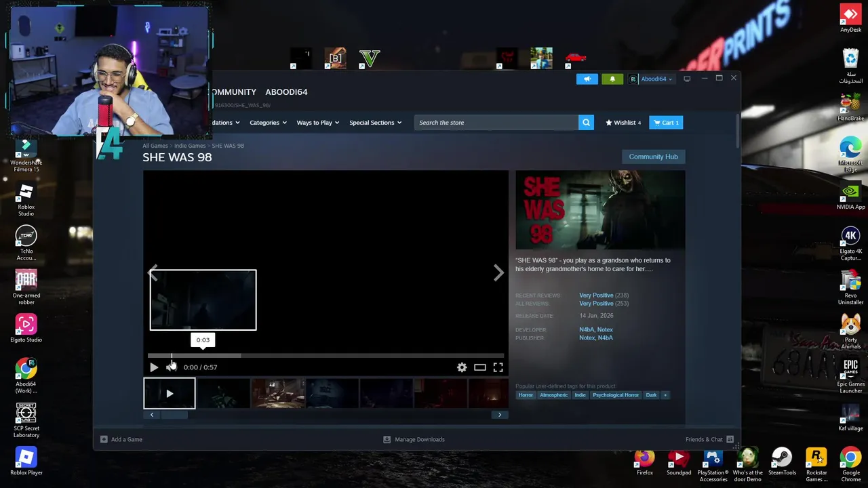Show next media with right arrow
This screenshot has width=868, height=488.
click(x=498, y=272)
